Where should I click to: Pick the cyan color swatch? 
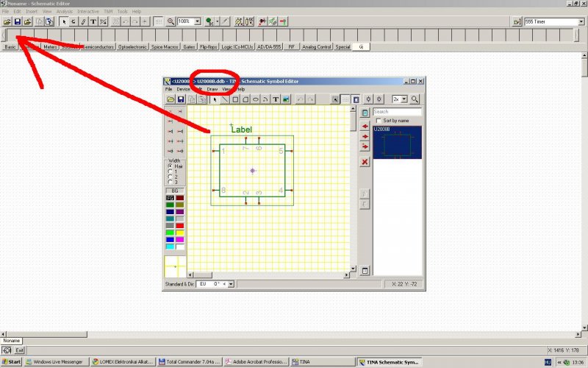171,247
